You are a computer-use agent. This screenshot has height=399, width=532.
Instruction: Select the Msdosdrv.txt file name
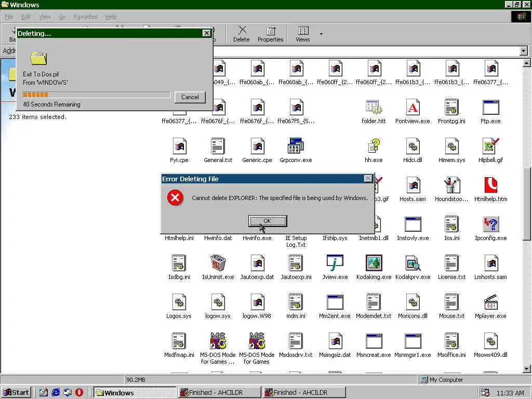point(296,355)
